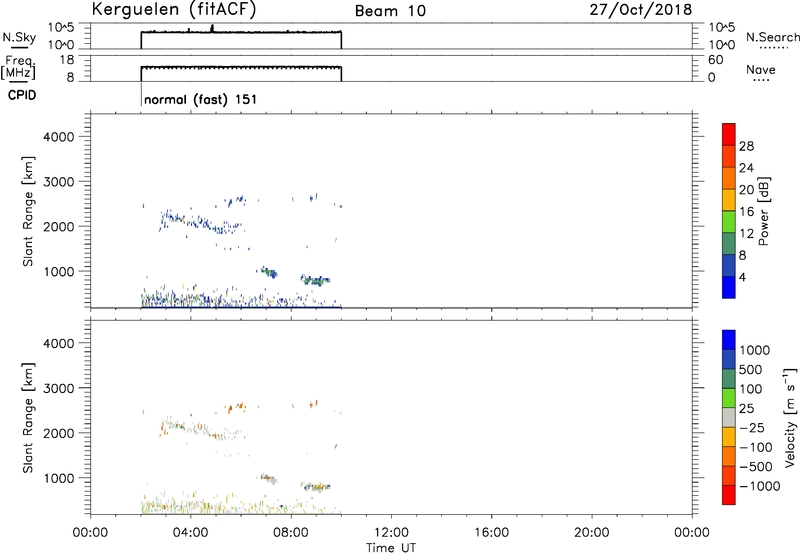Image resolution: width=800 pixels, height=554 pixels.
Task: Click the '500' label on Velocity colorbar
Action: click(751, 370)
